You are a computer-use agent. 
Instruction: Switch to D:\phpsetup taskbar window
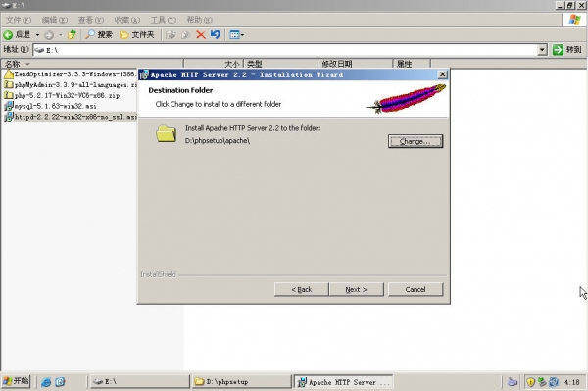click(242, 382)
